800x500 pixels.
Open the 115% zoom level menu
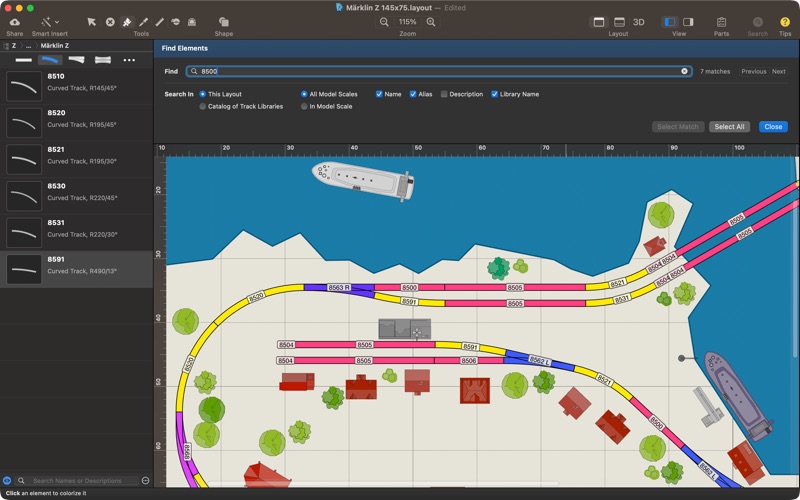click(408, 22)
